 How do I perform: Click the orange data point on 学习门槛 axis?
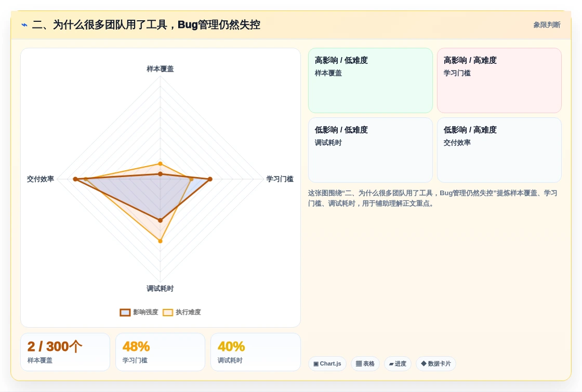[x=191, y=180]
